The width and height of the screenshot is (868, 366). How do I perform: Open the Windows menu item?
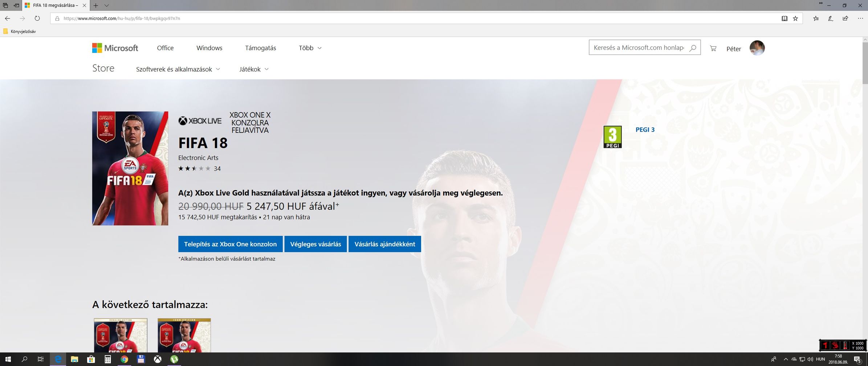click(209, 48)
